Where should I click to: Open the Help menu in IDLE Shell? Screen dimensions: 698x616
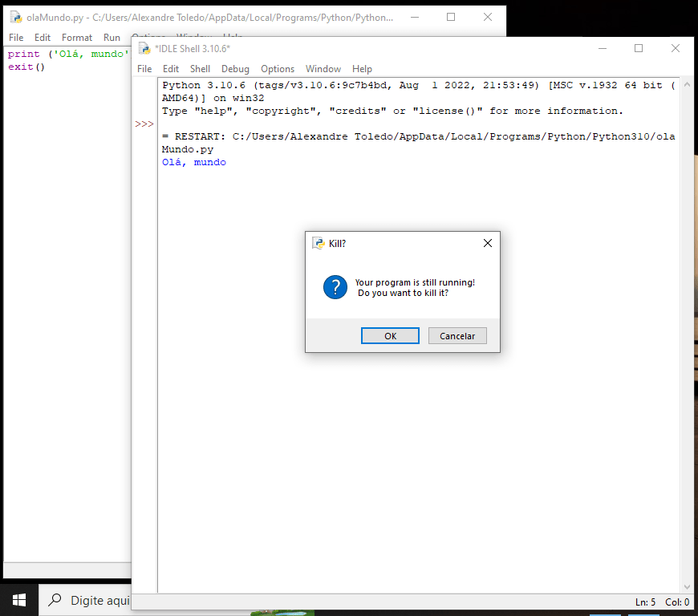coord(362,69)
